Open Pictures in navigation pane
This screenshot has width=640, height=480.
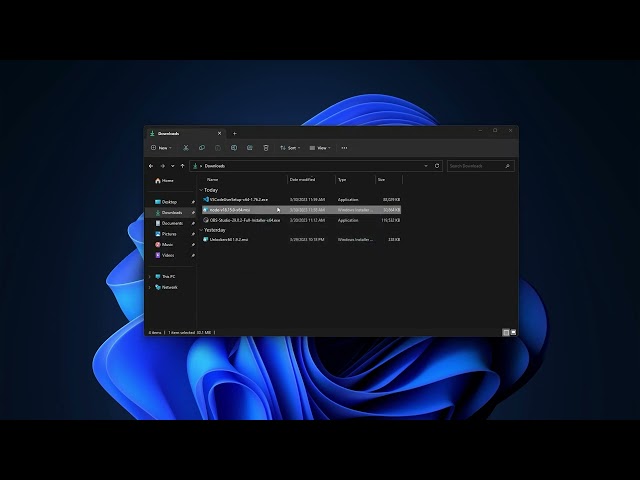166,234
